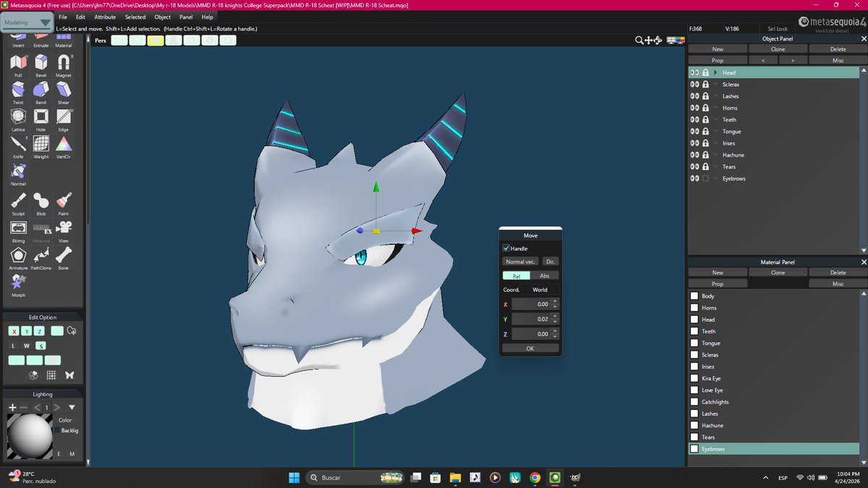Screen dimensions: 868x488
Task: Open the Lighting panel dropdown triangle
Action: (x=72, y=408)
